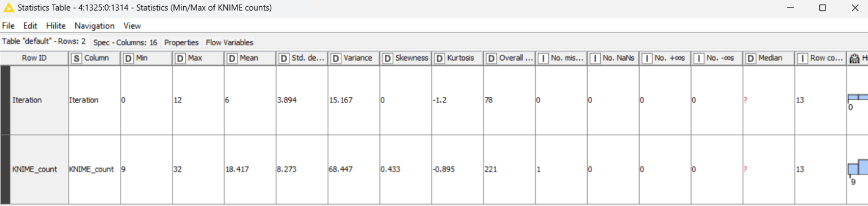
Task: Switch to the Properties tab
Action: pos(181,42)
